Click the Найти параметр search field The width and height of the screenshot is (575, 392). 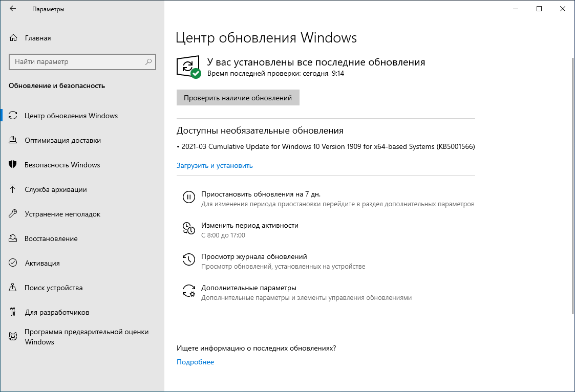pyautogui.click(x=82, y=61)
